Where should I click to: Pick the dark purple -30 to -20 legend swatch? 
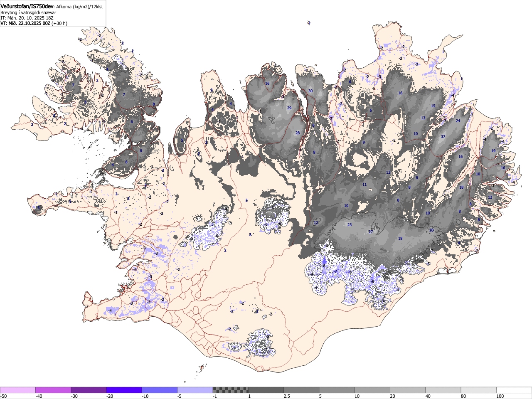(89, 390)
